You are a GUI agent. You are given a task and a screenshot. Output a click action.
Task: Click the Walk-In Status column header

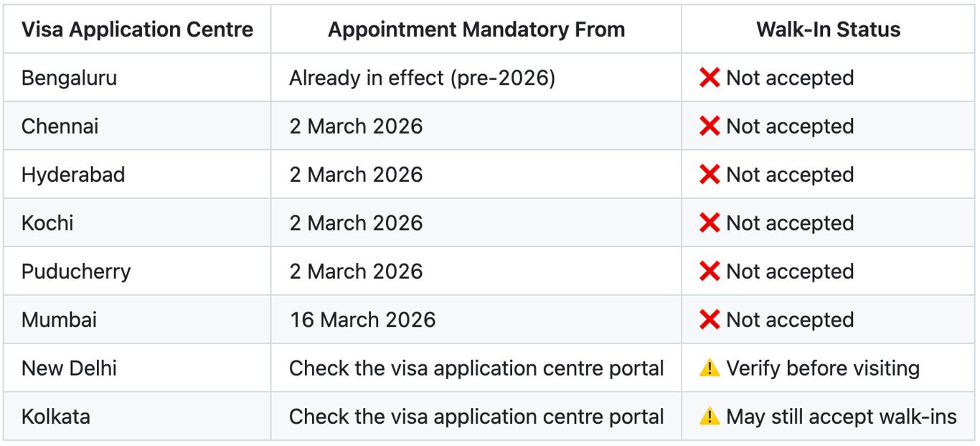tap(828, 29)
